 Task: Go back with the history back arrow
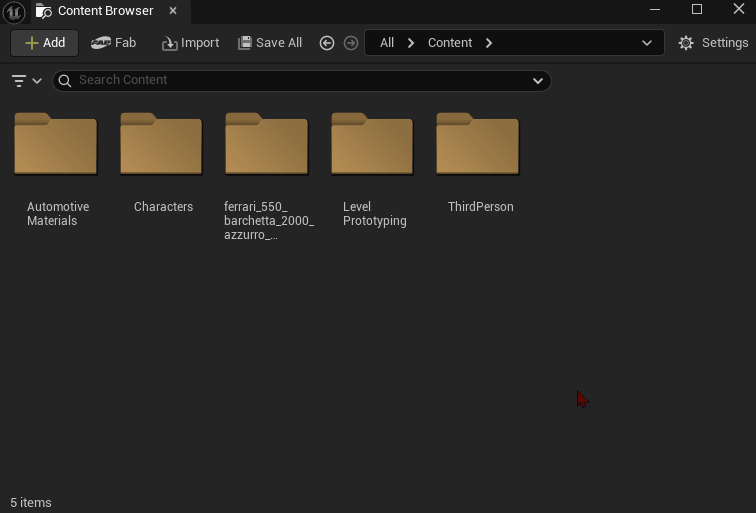coord(327,43)
